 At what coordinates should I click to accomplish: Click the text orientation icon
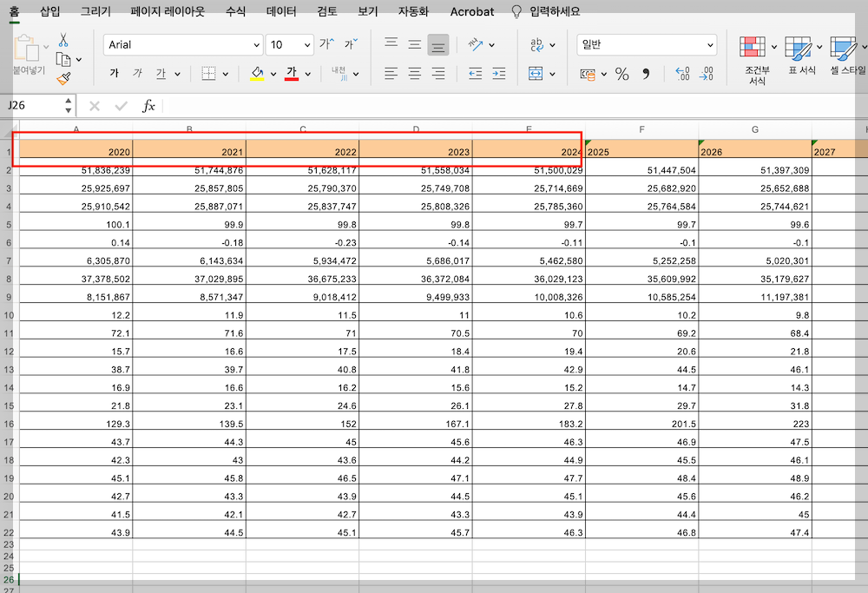tap(476, 44)
